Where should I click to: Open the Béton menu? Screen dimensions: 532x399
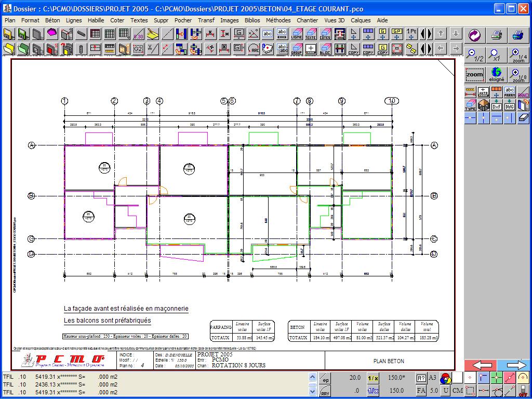52,20
